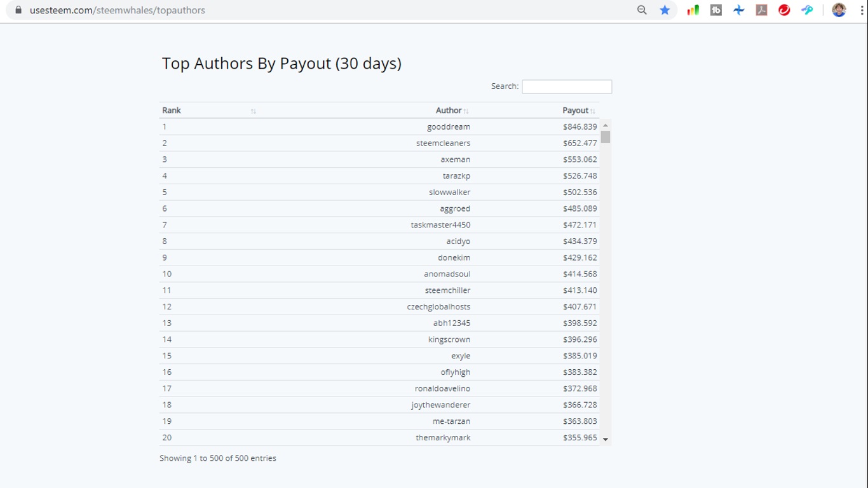Click author slowwalker
The height and width of the screenshot is (488, 868).
point(450,192)
